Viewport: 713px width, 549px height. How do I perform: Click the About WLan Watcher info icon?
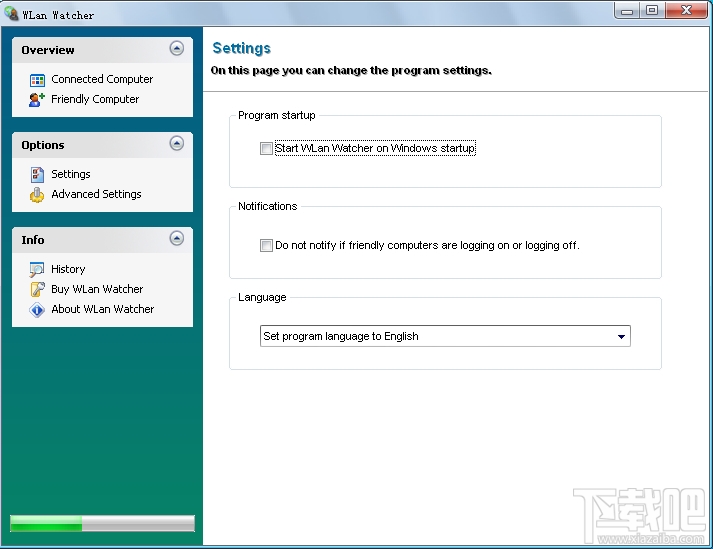coord(37,310)
